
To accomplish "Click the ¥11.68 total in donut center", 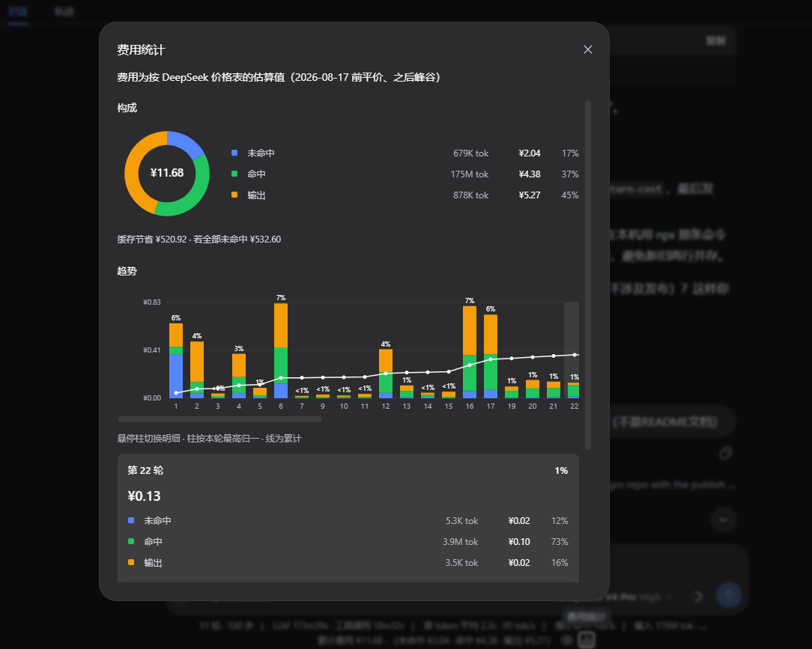I will click(x=167, y=173).
